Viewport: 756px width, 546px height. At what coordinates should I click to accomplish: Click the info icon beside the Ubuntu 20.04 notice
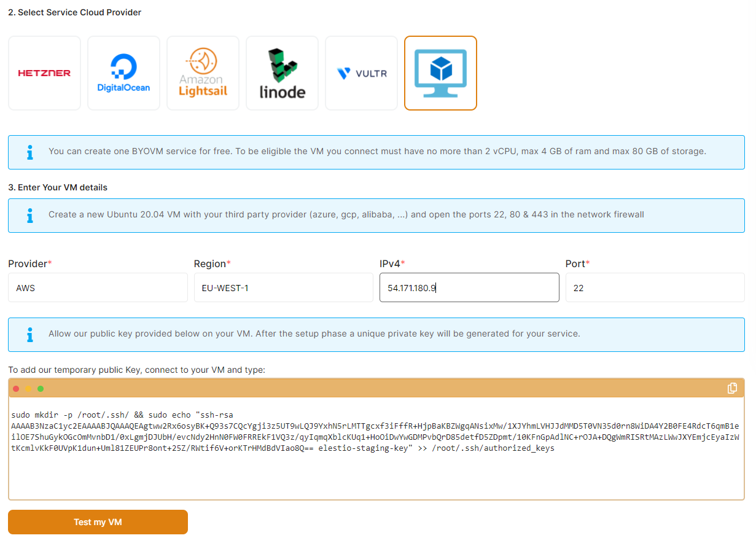coord(29,216)
